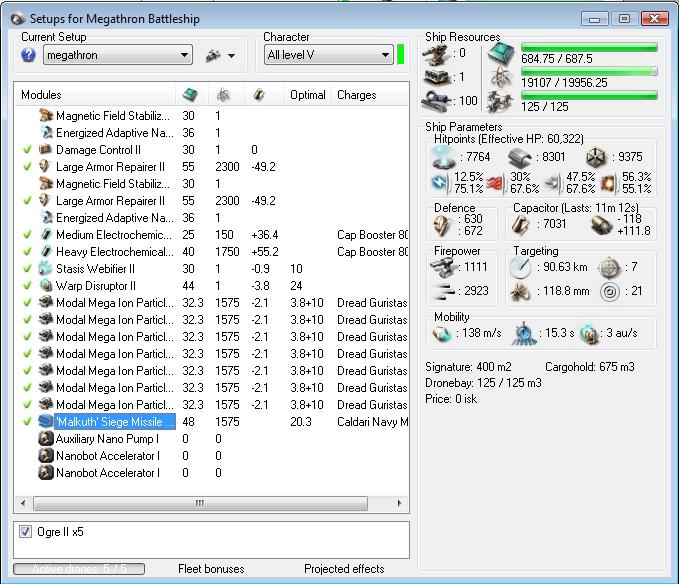Select the Medium Electrochemic... module row
This screenshot has height=584, width=679.
click(212, 235)
